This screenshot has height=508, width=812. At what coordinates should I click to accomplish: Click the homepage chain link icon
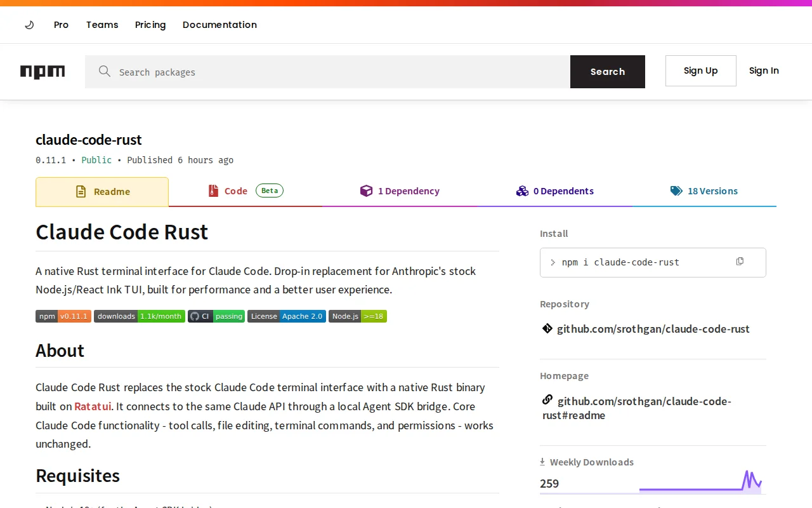(x=547, y=400)
